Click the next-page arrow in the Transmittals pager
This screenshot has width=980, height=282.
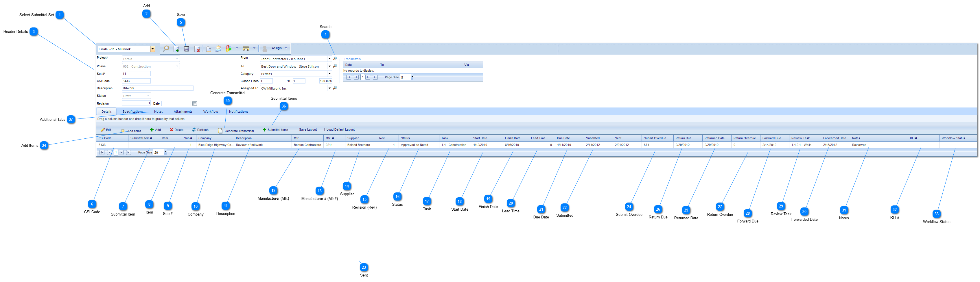368,77
